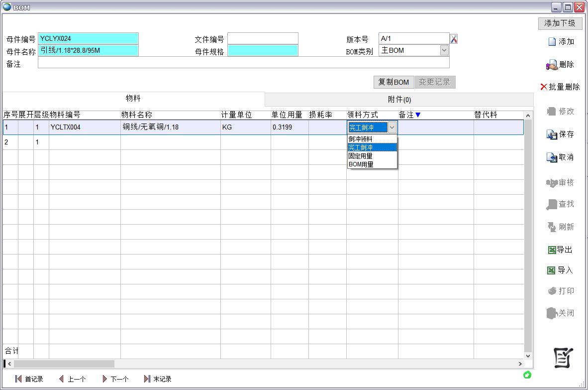
Task: Switch to the 附件(0) tab
Action: click(399, 100)
